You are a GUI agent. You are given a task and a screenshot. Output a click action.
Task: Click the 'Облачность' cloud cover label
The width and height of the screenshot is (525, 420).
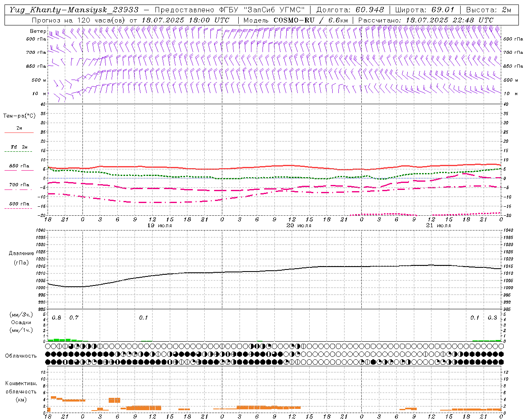pyautogui.click(x=21, y=356)
